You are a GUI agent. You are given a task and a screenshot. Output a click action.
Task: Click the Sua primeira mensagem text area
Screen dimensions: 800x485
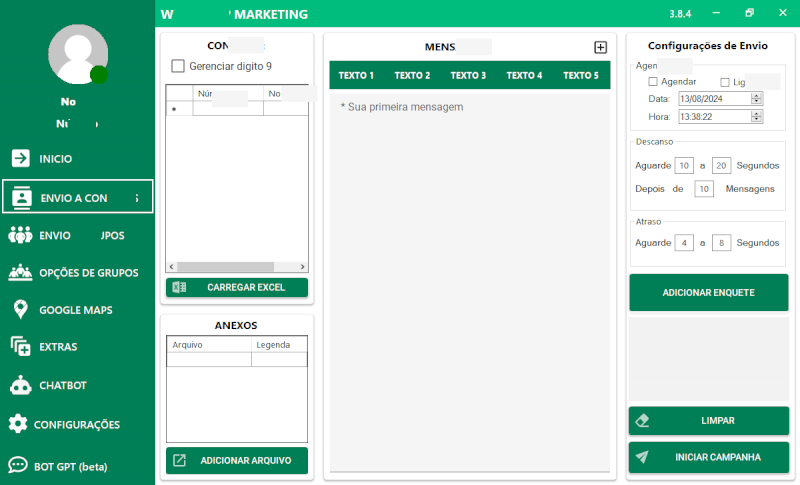(469, 282)
